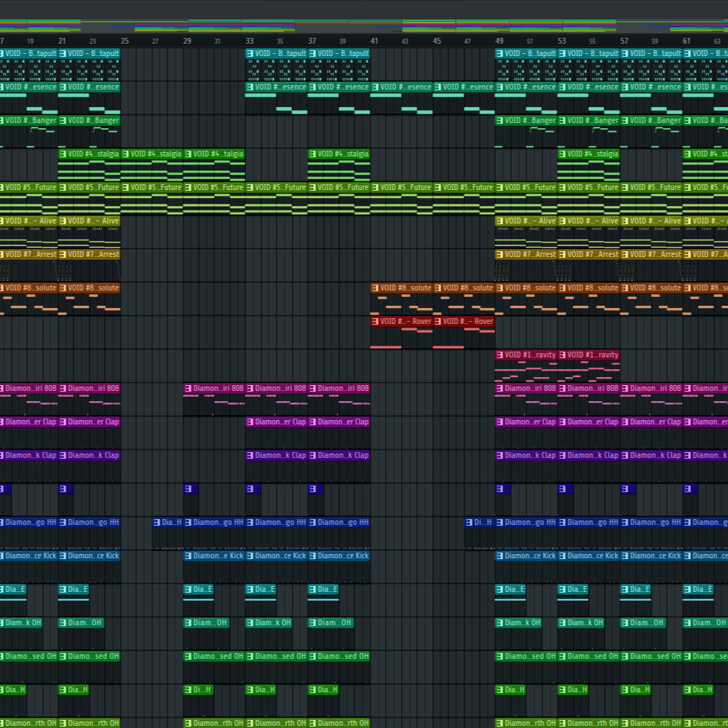
Task: Set playhead at bar 57 on the ruler
Action: point(625,41)
